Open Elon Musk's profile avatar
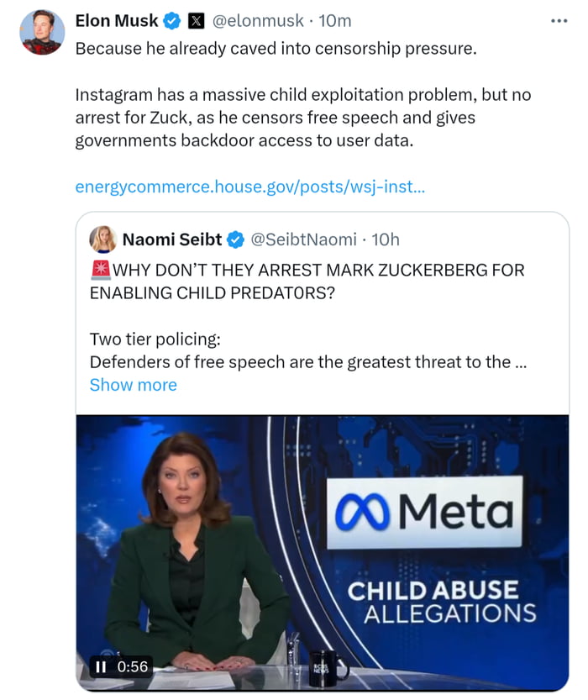The width and height of the screenshot is (588, 700). pos(42,33)
